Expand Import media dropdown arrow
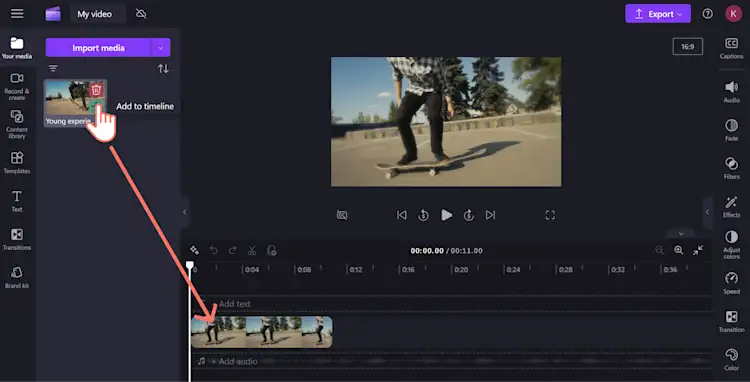Image resolution: width=750 pixels, height=382 pixels. tap(161, 48)
